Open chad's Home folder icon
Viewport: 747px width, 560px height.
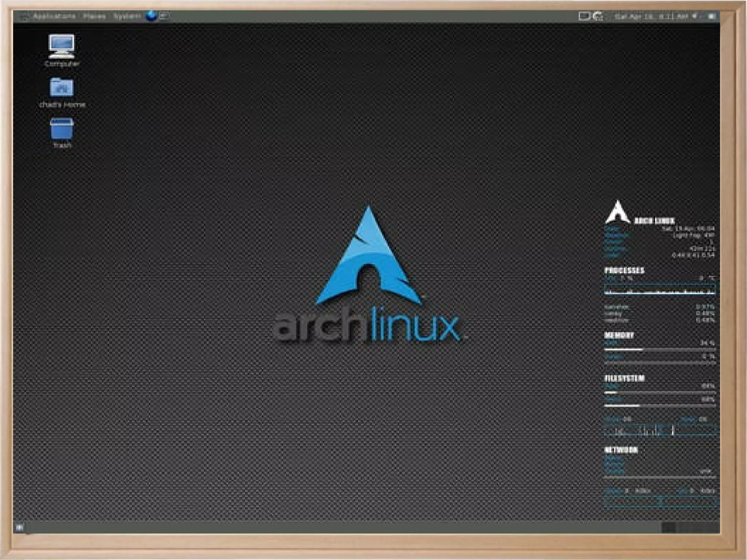(62, 88)
